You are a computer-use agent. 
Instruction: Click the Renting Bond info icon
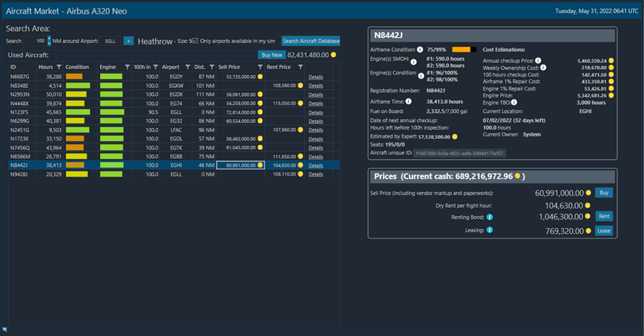click(489, 217)
